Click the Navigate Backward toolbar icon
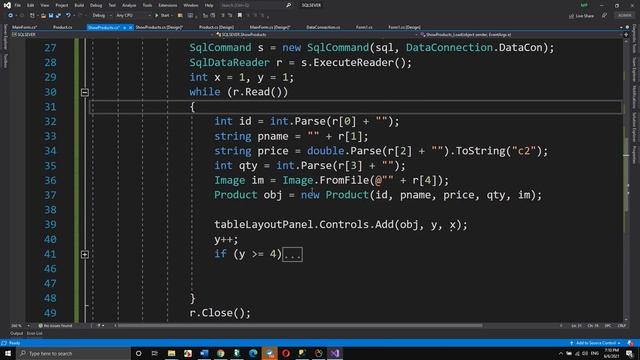Viewport: 640px width, 360px height. pyautogui.click(x=10, y=16)
